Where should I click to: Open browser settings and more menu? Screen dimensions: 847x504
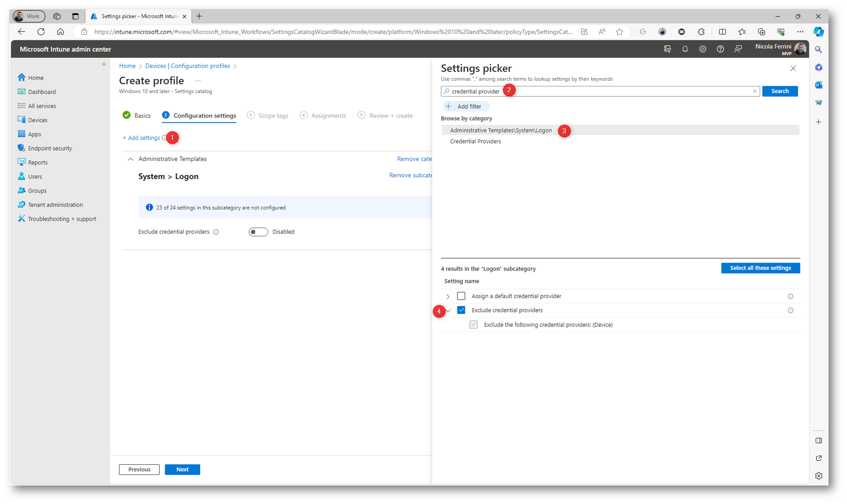pyautogui.click(x=800, y=32)
